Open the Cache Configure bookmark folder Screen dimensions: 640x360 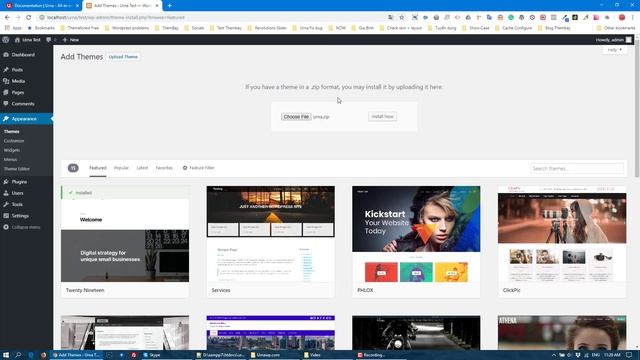tap(513, 28)
